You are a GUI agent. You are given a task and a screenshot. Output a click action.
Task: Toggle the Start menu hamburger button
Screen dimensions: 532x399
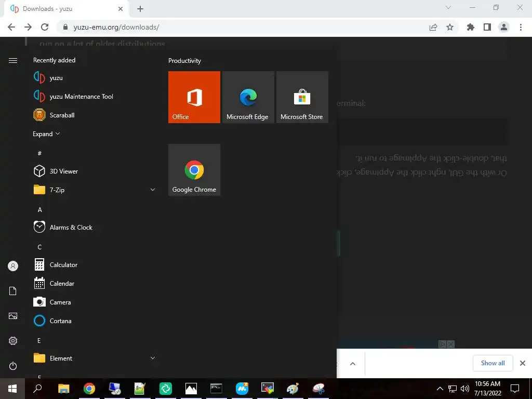[13, 60]
